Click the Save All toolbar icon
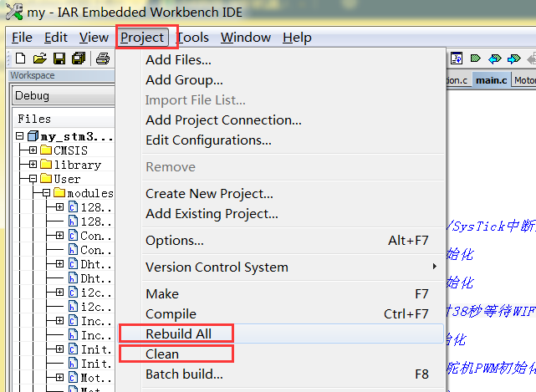The image size is (536, 392). [79, 59]
